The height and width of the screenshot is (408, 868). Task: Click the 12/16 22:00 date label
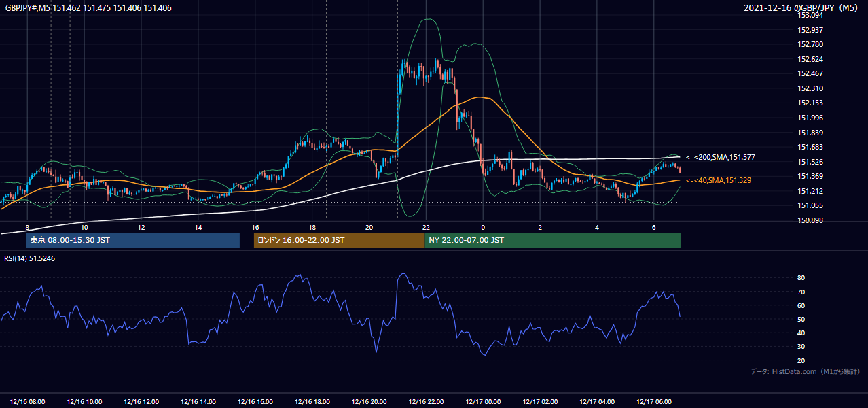[x=427, y=401]
